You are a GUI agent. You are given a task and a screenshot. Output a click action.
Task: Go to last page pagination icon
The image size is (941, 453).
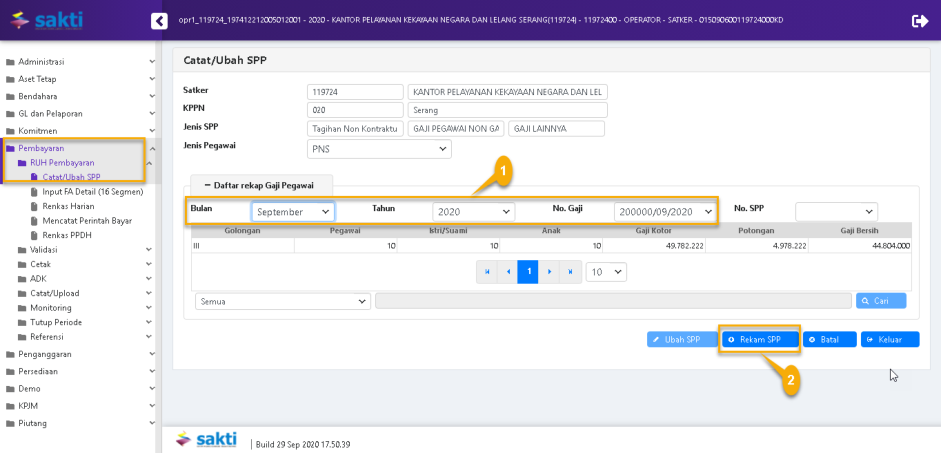[x=570, y=272]
